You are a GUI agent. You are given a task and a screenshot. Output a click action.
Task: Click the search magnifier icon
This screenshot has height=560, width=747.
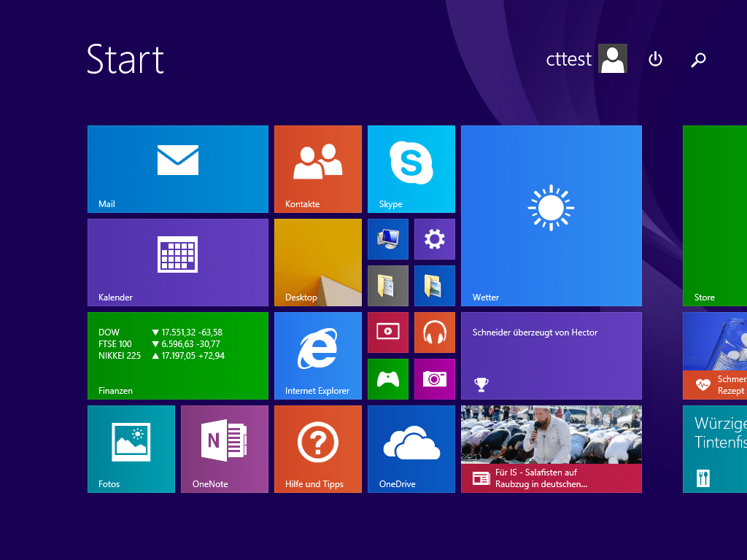[698, 60]
